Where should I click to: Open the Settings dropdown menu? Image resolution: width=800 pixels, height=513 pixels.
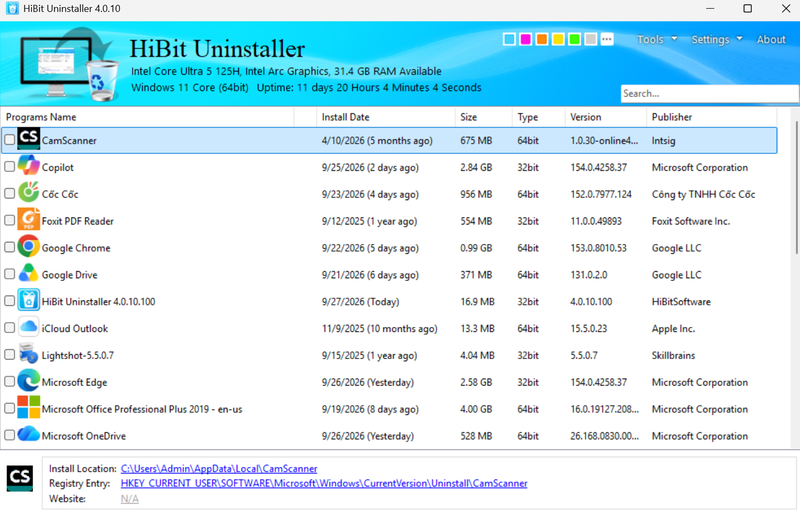pos(716,39)
